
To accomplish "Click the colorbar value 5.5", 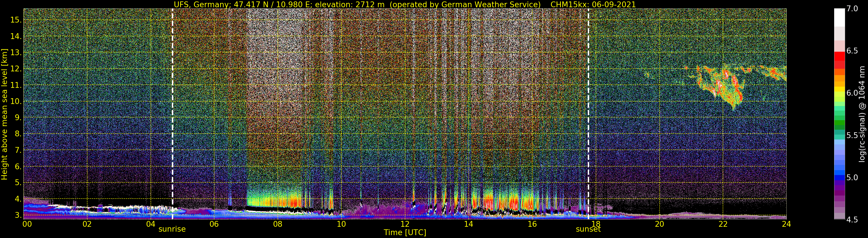I will (x=852, y=135).
